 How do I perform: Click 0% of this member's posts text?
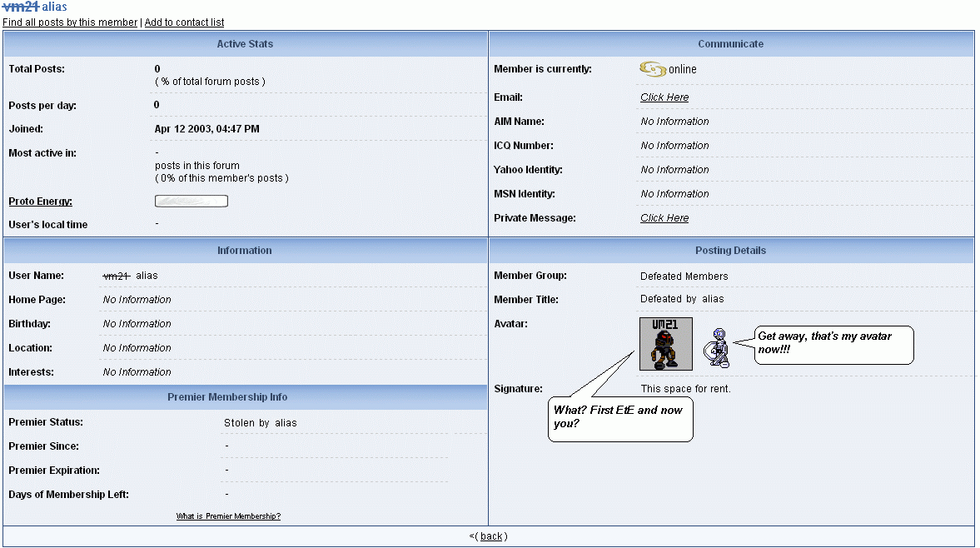[x=221, y=179]
